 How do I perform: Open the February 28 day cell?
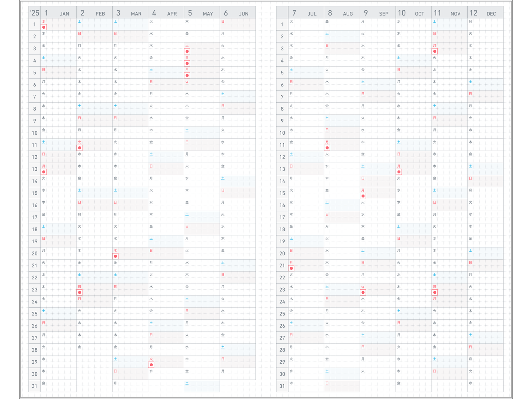pyautogui.click(x=94, y=350)
